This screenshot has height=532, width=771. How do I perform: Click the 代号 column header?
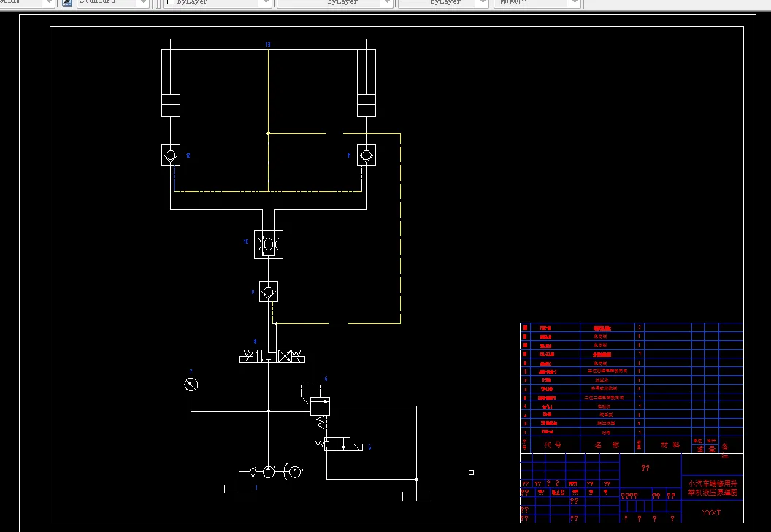(553, 444)
